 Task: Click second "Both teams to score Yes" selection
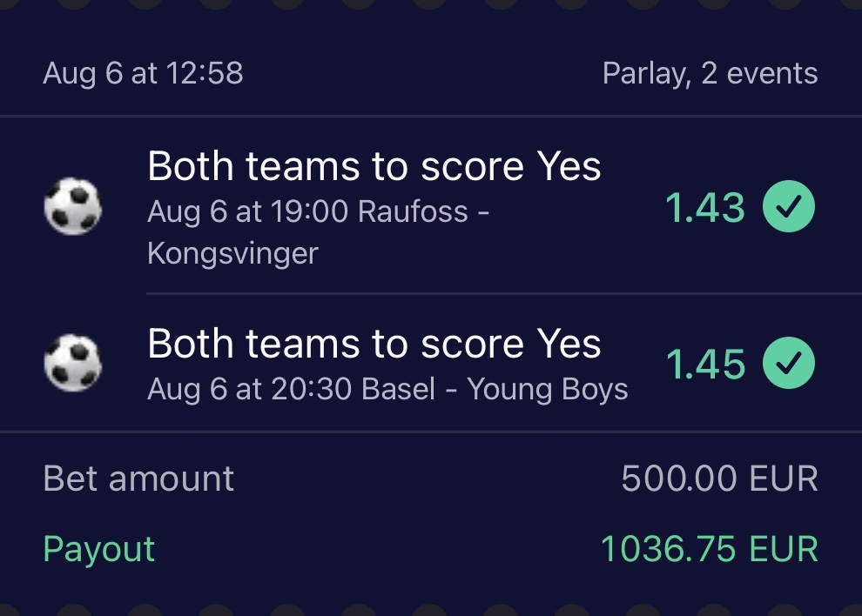(x=374, y=344)
